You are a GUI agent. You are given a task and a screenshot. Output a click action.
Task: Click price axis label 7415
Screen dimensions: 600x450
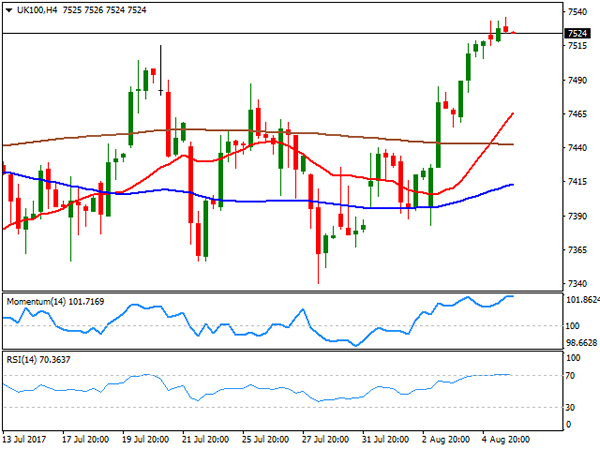577,182
